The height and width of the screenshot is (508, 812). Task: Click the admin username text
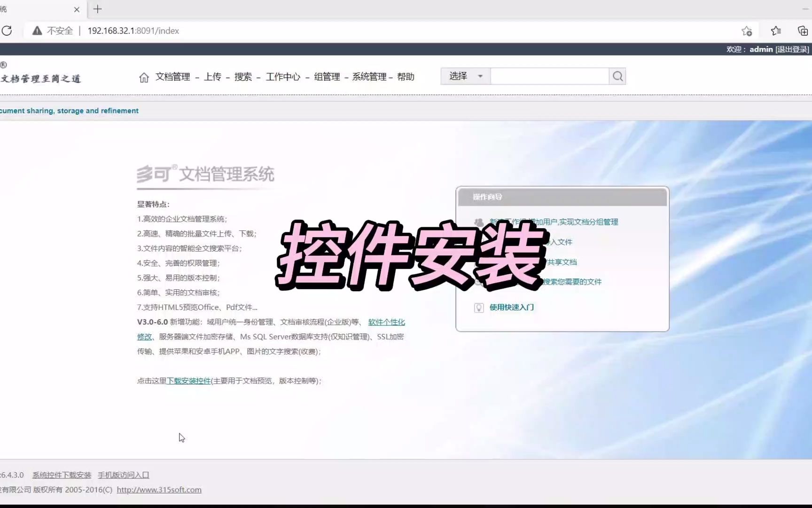pyautogui.click(x=761, y=49)
